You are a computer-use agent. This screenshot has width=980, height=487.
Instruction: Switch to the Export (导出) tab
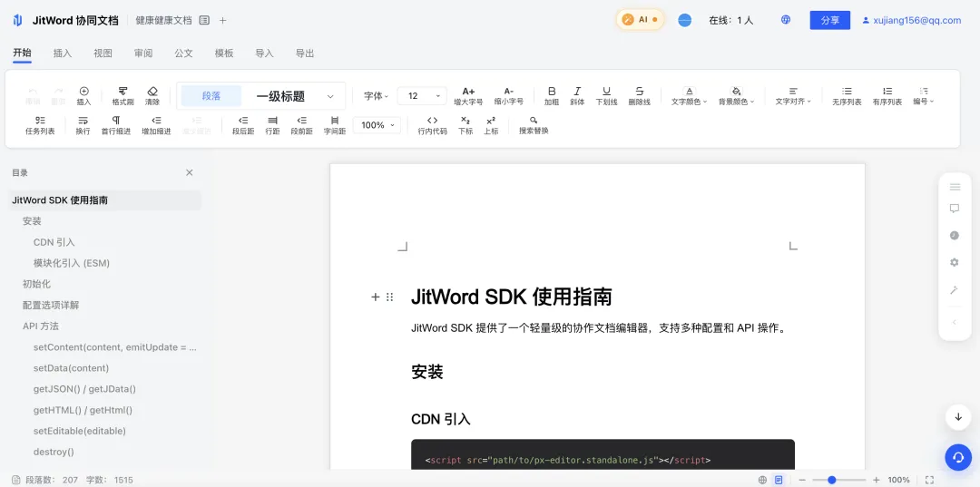[304, 54]
